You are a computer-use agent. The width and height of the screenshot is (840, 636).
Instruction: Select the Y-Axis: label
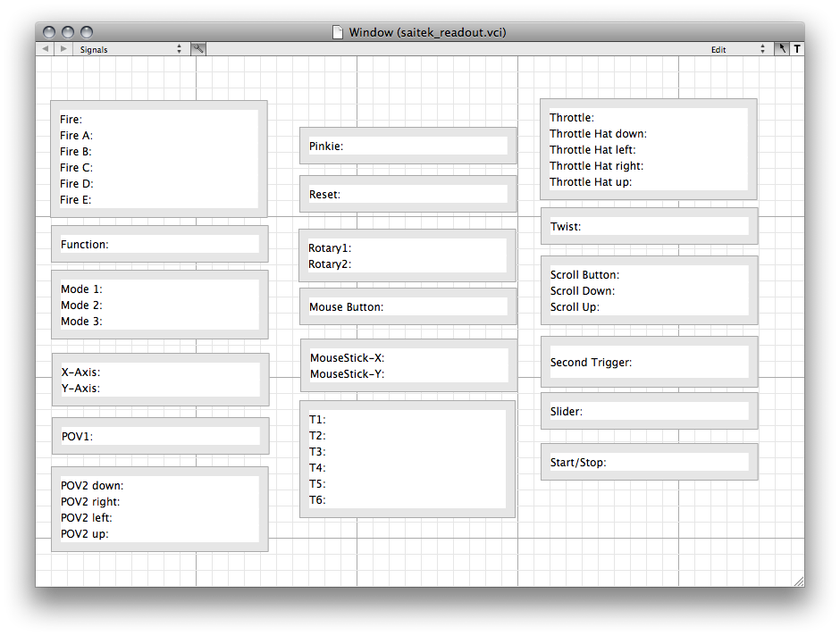pyautogui.click(x=80, y=389)
